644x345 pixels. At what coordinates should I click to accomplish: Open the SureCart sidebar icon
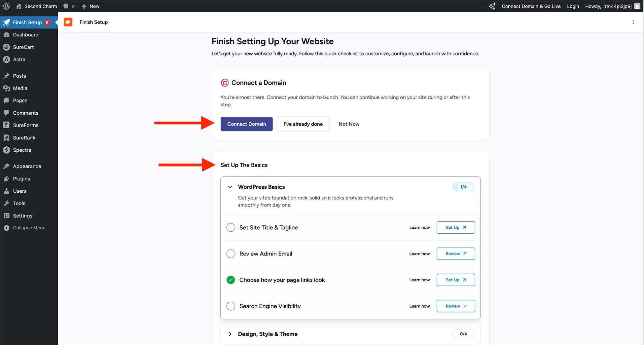[x=7, y=47]
